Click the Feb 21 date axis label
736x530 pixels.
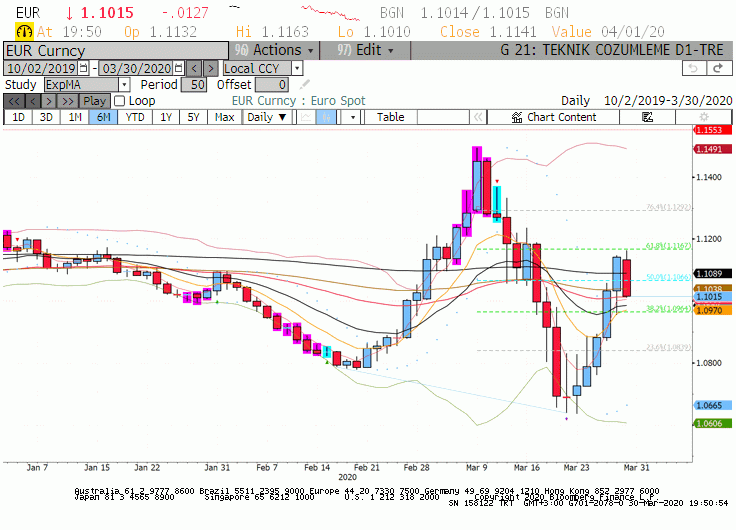pos(367,468)
